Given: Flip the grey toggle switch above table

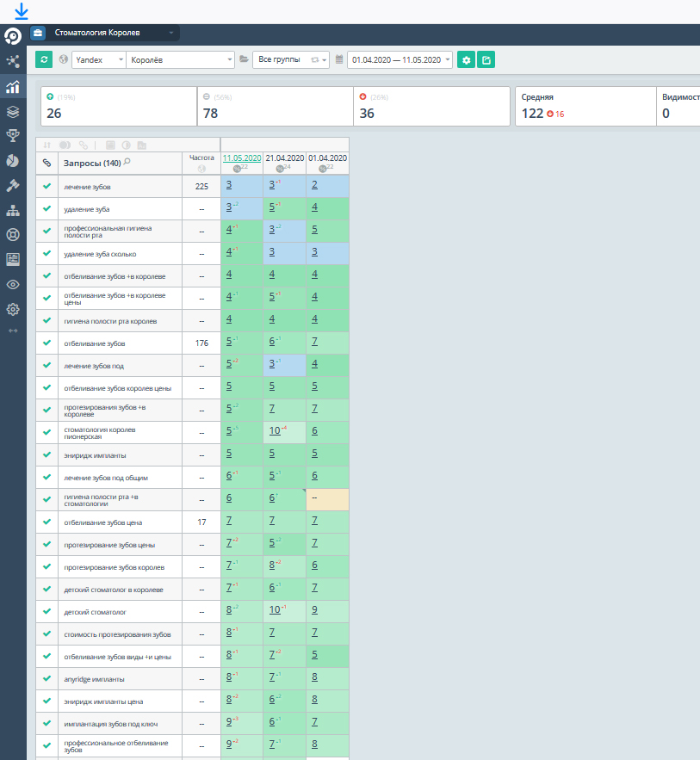Looking at the screenshot, I should tap(65, 145).
